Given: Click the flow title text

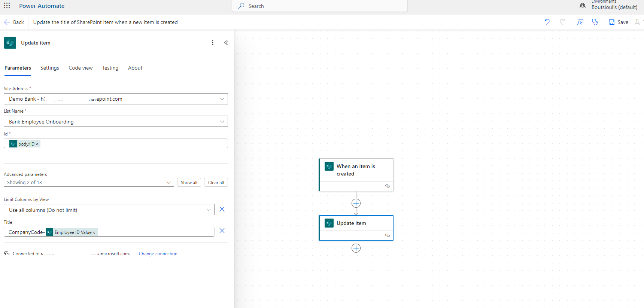Looking at the screenshot, I should tap(105, 22).
